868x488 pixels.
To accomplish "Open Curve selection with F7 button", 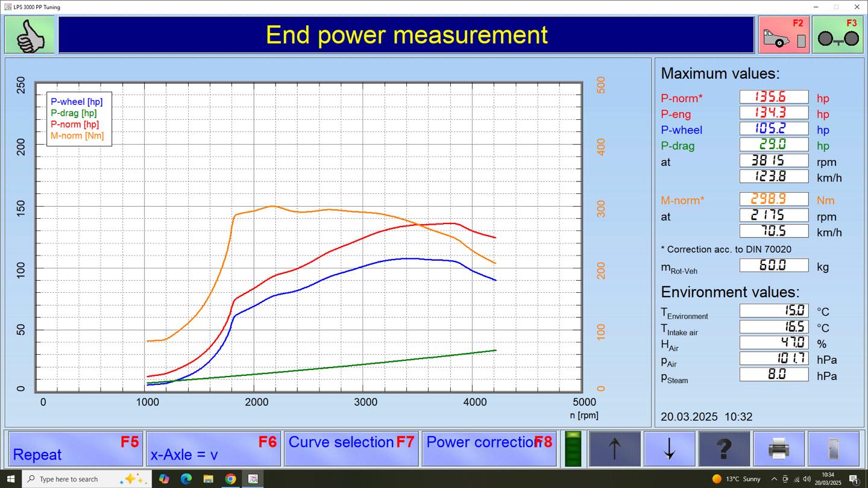I will tap(351, 449).
